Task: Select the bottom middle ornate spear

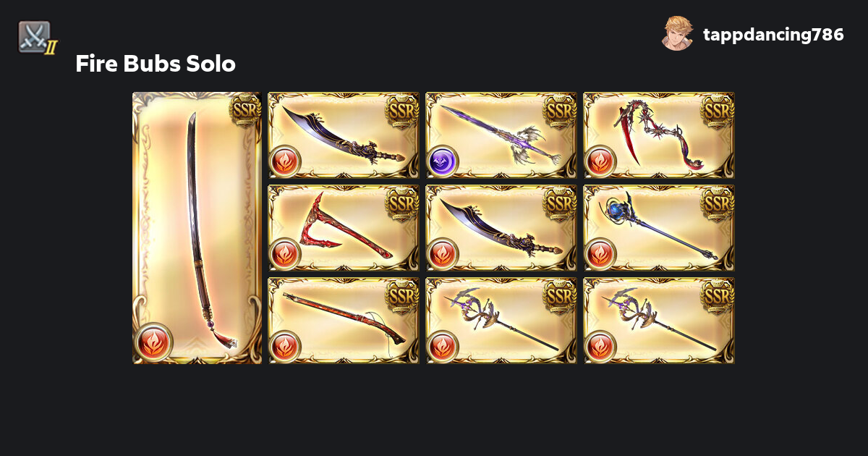Action: pyautogui.click(x=501, y=321)
